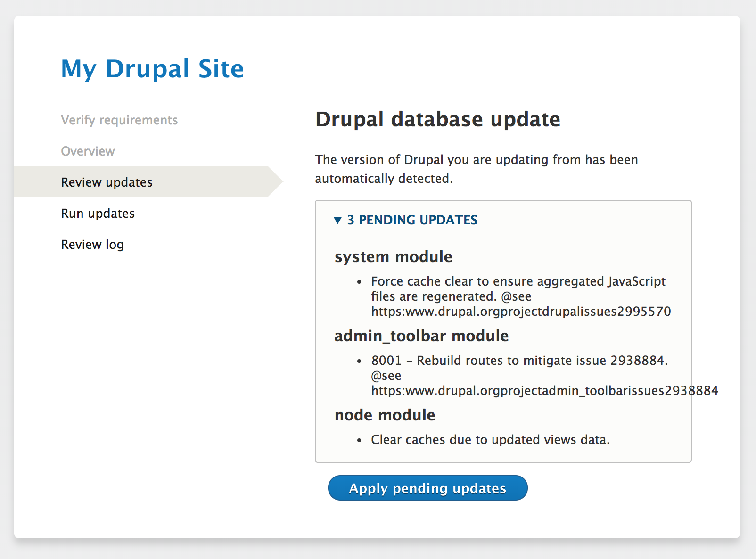Click 'Clear caches due to updated views data.'
Viewport: 756px width, 559px height.
coord(490,440)
